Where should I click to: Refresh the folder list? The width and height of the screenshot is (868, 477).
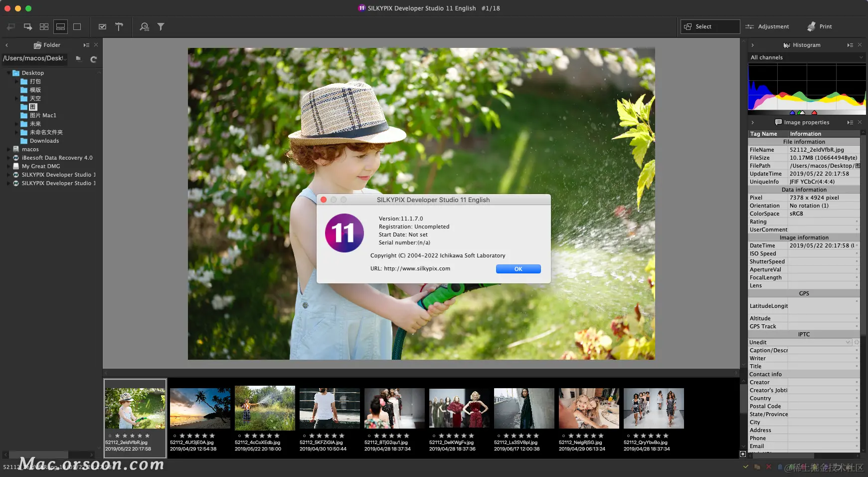click(x=93, y=59)
